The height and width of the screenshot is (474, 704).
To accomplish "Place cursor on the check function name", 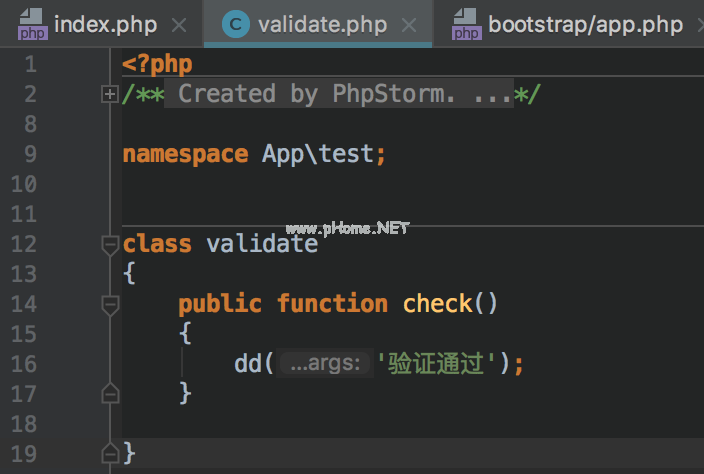I will (x=439, y=304).
